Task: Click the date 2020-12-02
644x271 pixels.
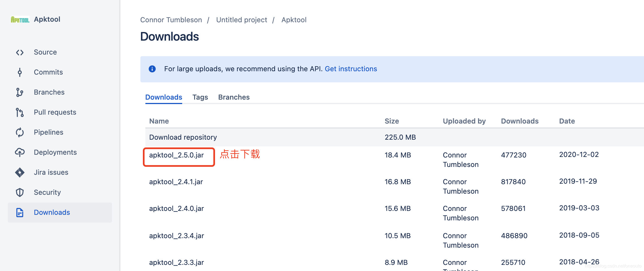Action: (x=579, y=154)
